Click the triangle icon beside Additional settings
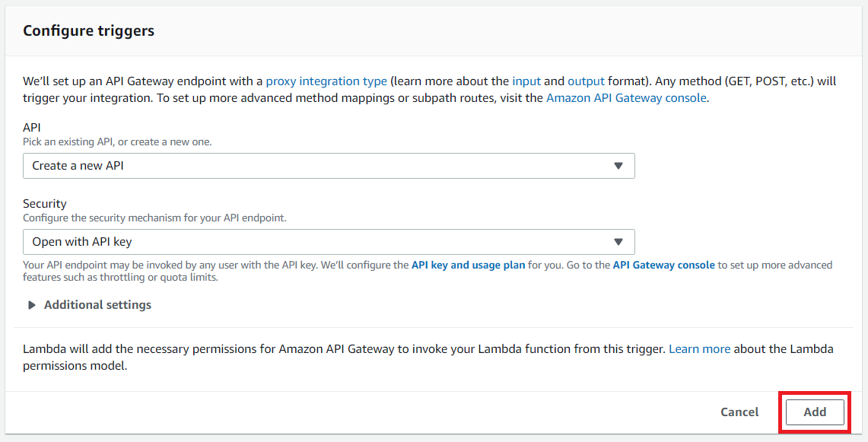This screenshot has width=868, height=442. (x=32, y=305)
